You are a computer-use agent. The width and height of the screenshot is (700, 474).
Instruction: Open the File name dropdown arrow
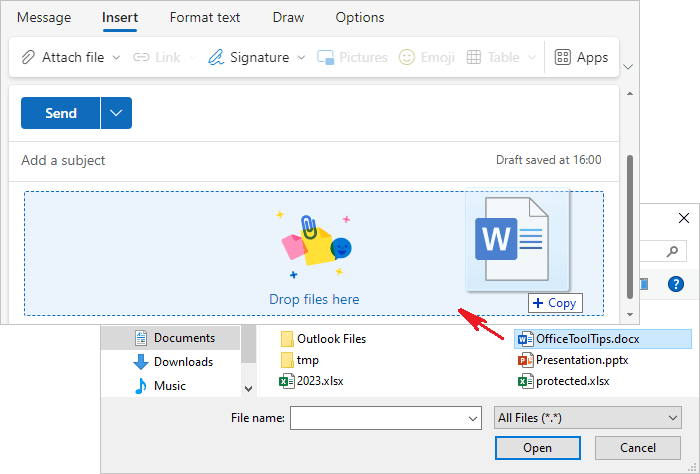pos(473,418)
